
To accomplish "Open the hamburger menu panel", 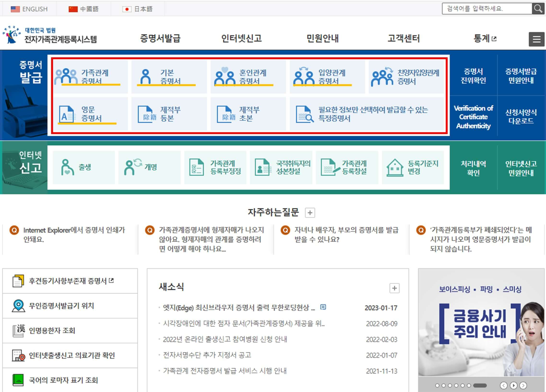I will [536, 39].
